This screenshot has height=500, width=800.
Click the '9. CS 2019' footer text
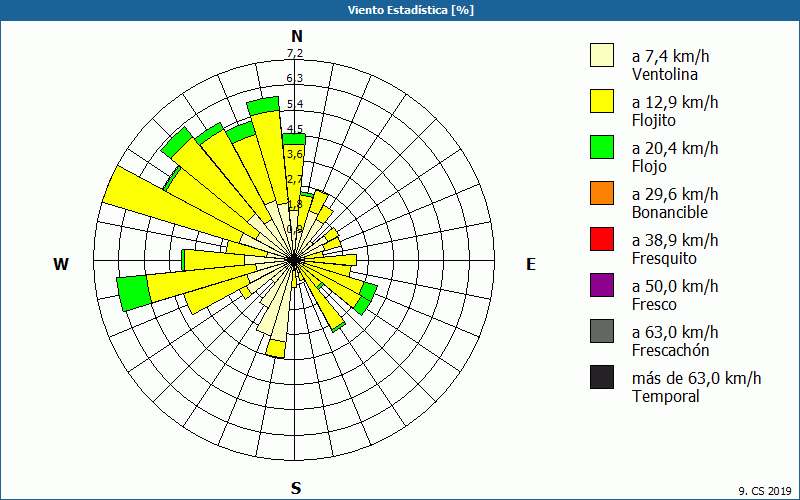click(765, 491)
